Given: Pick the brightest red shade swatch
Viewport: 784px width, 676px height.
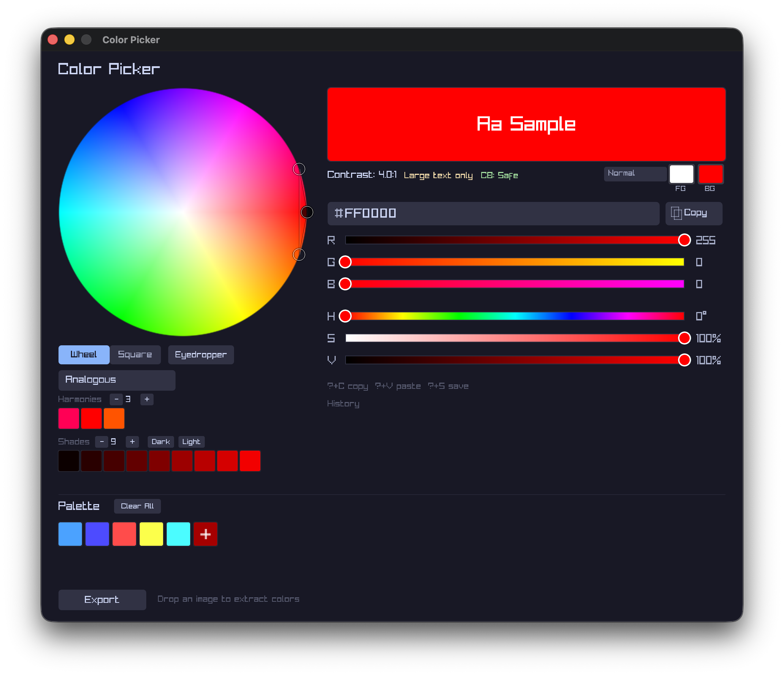Looking at the screenshot, I should coord(250,461).
